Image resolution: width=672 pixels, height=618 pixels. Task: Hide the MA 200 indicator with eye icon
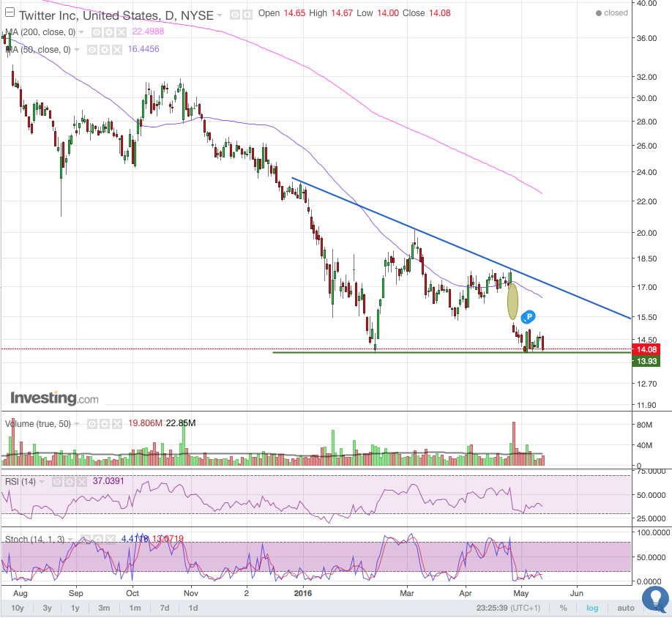[97, 32]
